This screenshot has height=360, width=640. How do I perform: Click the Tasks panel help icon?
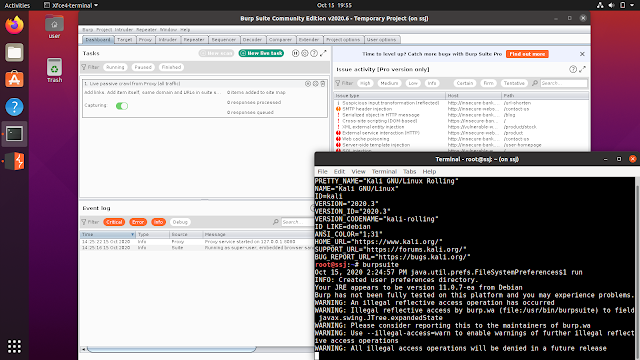tap(314, 53)
